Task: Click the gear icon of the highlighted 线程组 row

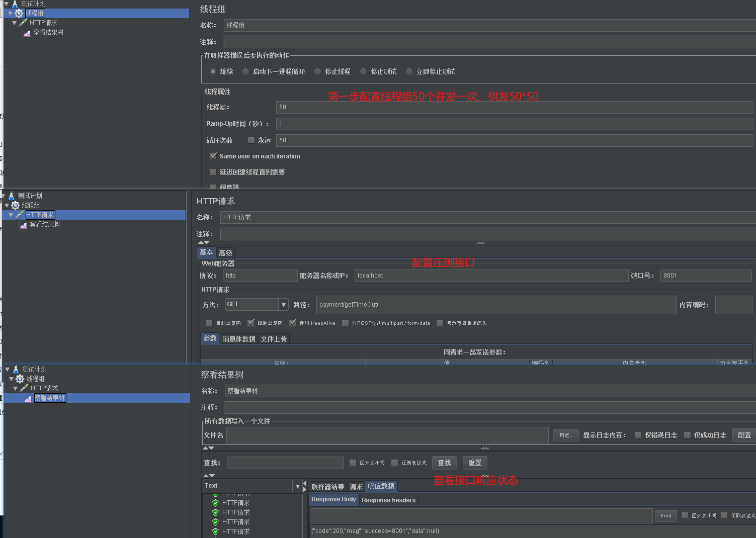Action: [x=19, y=13]
